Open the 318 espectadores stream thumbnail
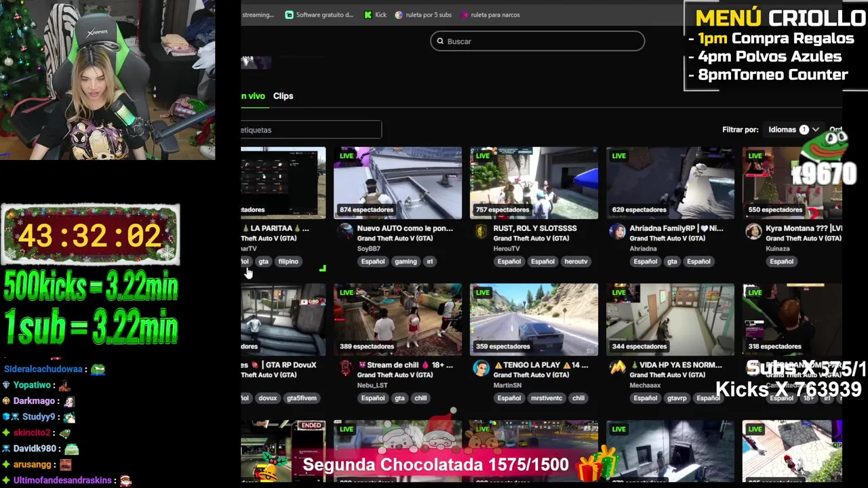Image resolution: width=868 pixels, height=488 pixels. pyautogui.click(x=792, y=320)
